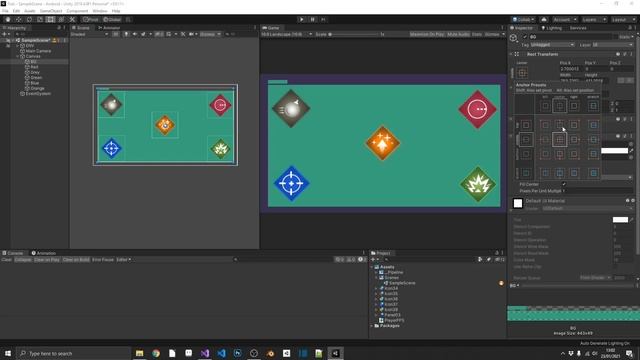Toggle the Pivot/Center handle position button
Image resolution: width=640 pixels, height=360 pixels.
click(x=90, y=20)
